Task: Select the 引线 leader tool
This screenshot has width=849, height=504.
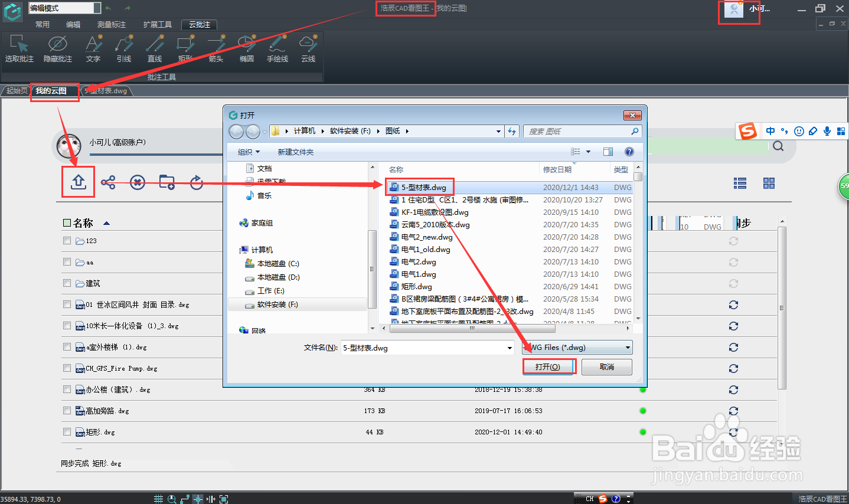Action: pyautogui.click(x=124, y=48)
